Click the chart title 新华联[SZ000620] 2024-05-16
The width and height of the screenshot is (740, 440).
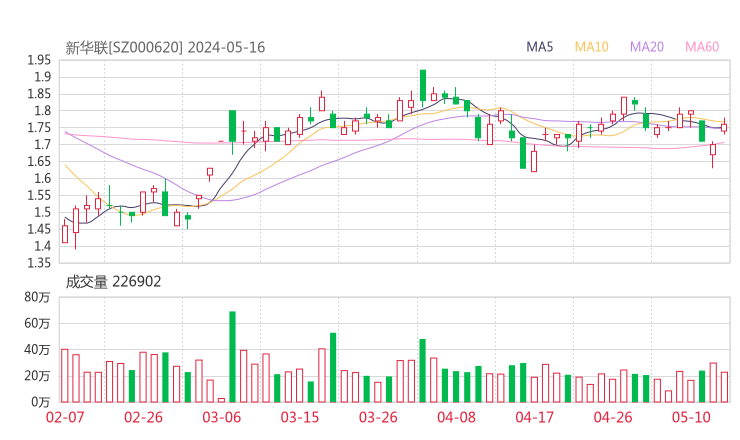click(x=165, y=48)
